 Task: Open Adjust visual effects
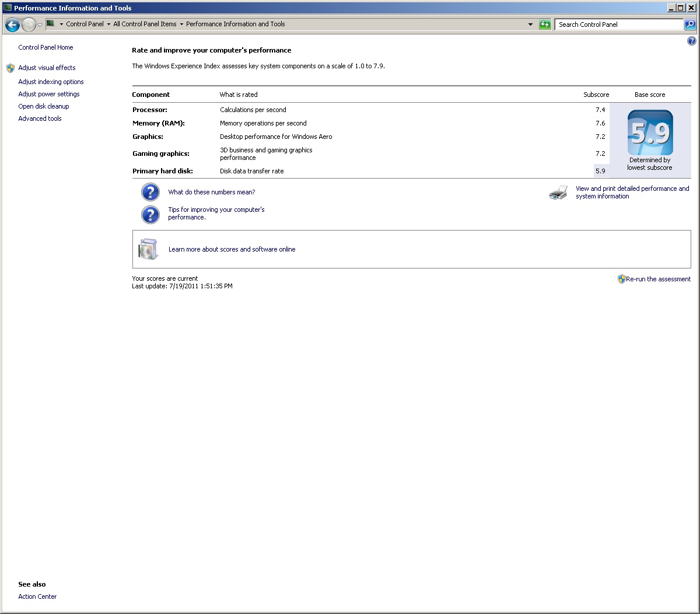pyautogui.click(x=47, y=68)
